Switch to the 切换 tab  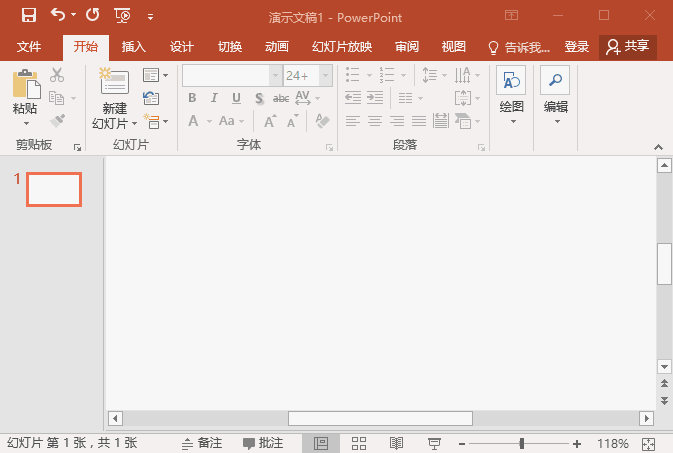pos(230,46)
